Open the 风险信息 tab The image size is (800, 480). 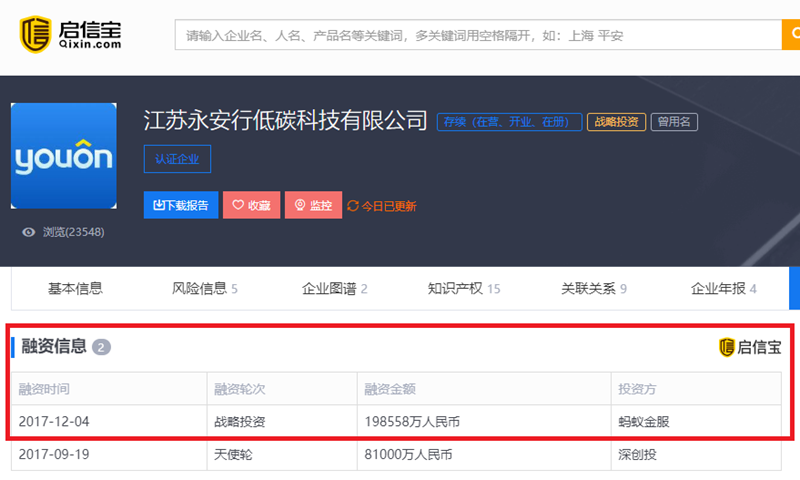click(205, 289)
